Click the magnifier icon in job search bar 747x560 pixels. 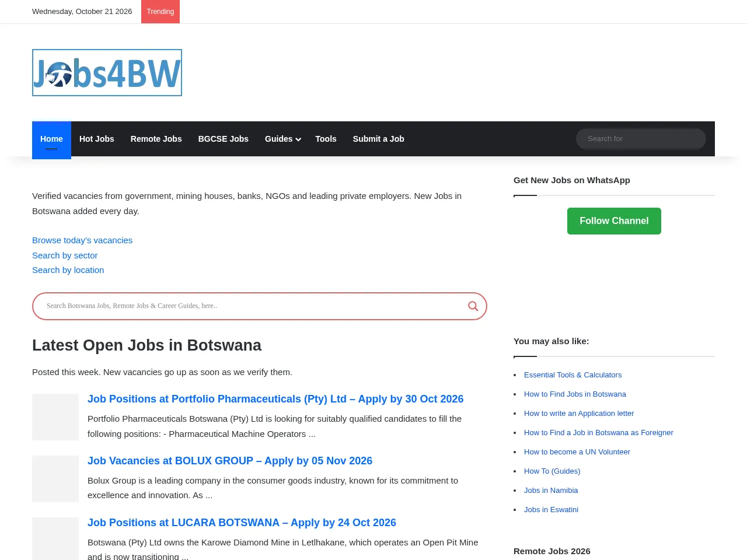tap(473, 306)
